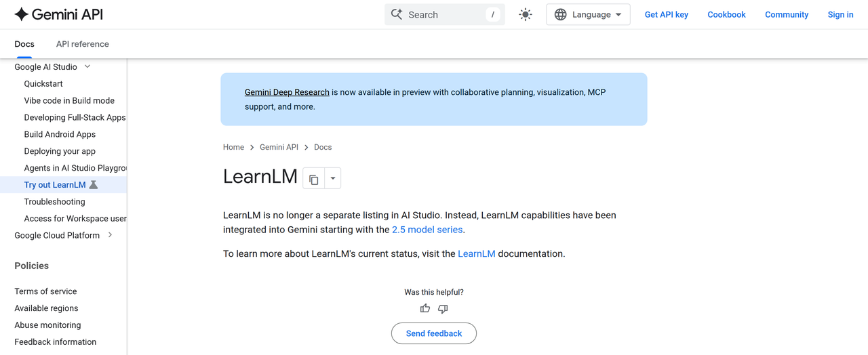Viewport: 868px width, 355px height.
Task: Copy page with the copy icon
Action: point(313,179)
